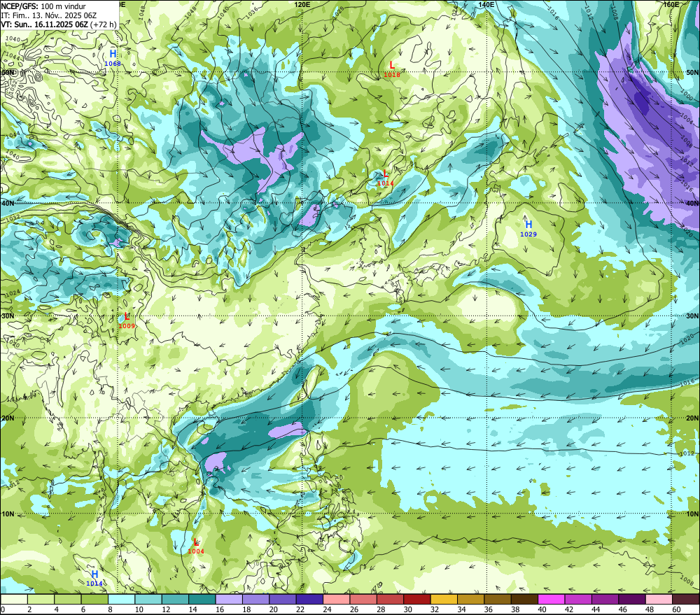Click the legend value '60'

click(x=676, y=609)
